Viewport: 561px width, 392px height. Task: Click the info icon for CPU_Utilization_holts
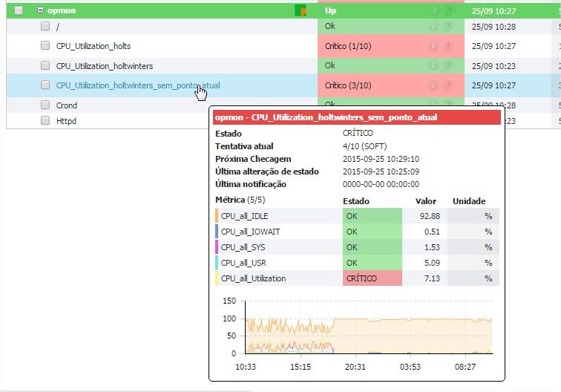435,46
